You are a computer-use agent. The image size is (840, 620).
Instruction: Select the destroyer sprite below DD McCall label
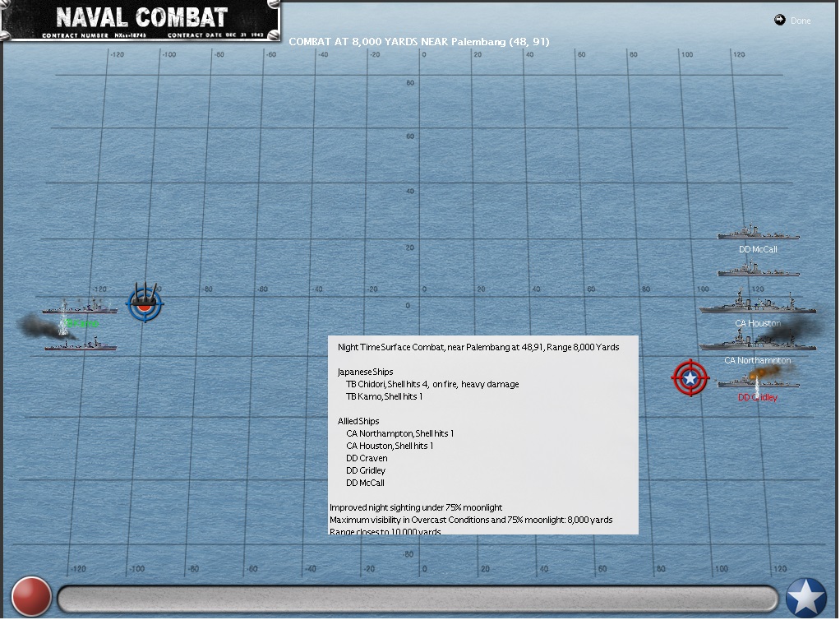(x=758, y=270)
